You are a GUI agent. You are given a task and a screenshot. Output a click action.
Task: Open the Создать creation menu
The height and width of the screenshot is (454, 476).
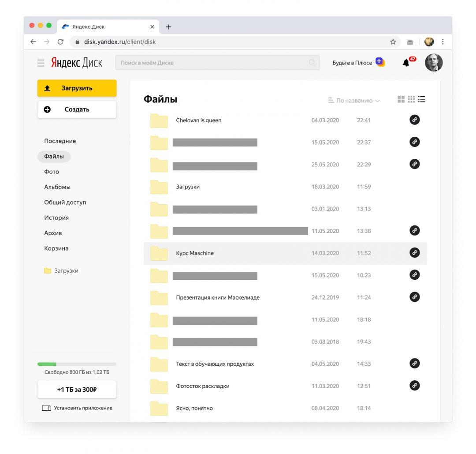[x=77, y=109]
